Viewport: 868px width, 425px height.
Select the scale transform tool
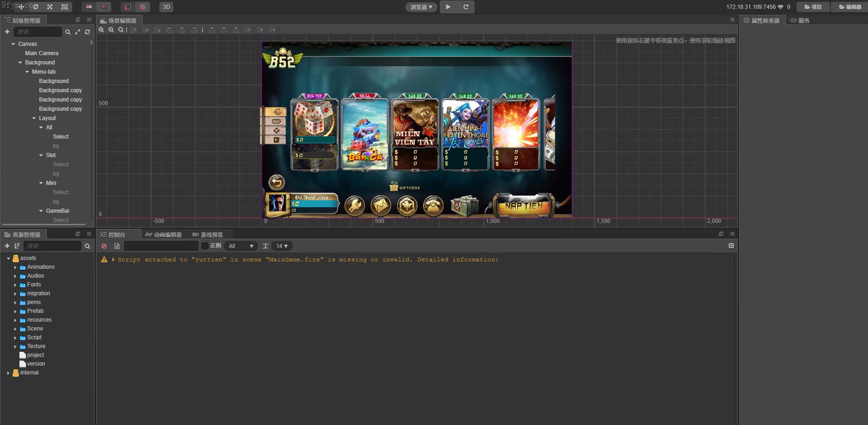[50, 7]
